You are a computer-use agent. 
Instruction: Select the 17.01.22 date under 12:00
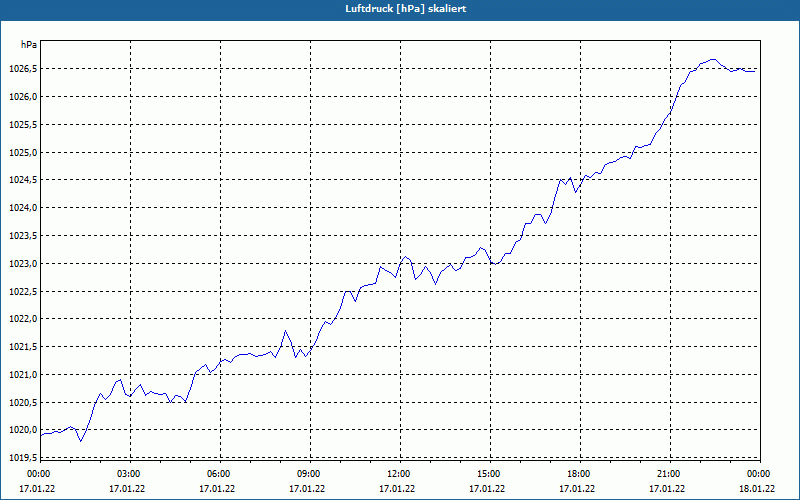tap(397, 489)
